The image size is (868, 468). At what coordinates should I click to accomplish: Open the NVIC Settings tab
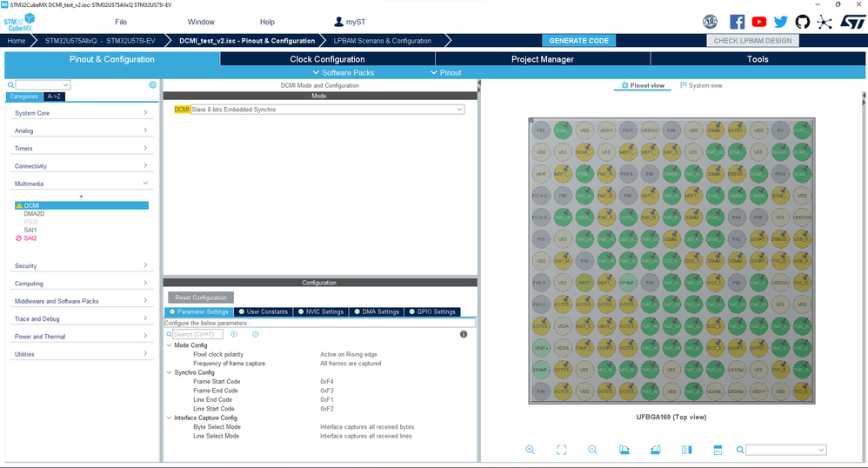pyautogui.click(x=321, y=311)
